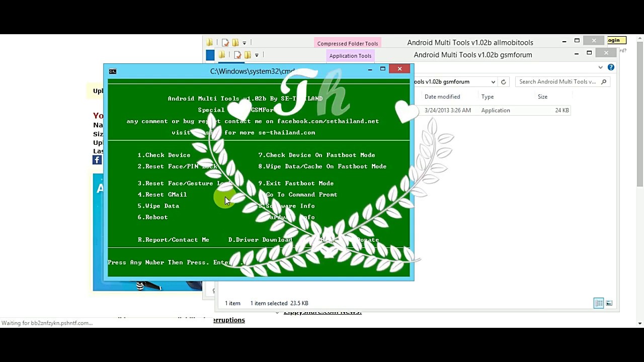
Task: Click '4.Reset GMail' text in cmd
Action: 162,195
